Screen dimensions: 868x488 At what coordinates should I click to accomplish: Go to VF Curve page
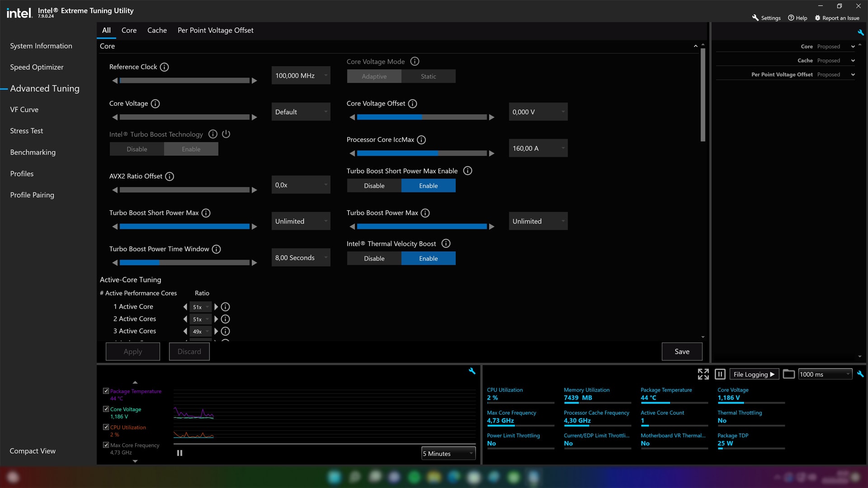click(x=24, y=109)
